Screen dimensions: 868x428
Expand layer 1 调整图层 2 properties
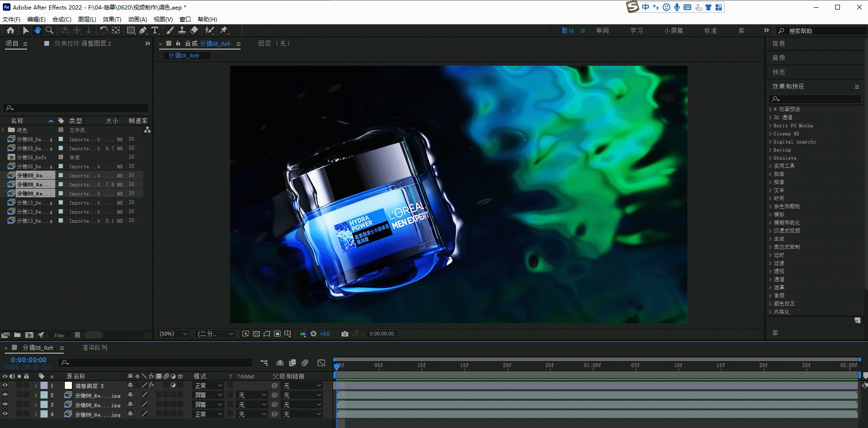click(x=36, y=385)
